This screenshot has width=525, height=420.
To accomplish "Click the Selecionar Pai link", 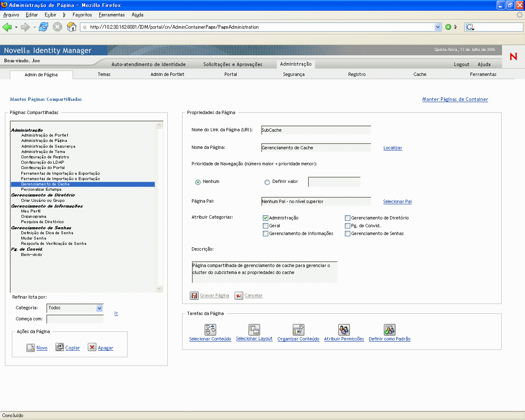I will coord(397,201).
